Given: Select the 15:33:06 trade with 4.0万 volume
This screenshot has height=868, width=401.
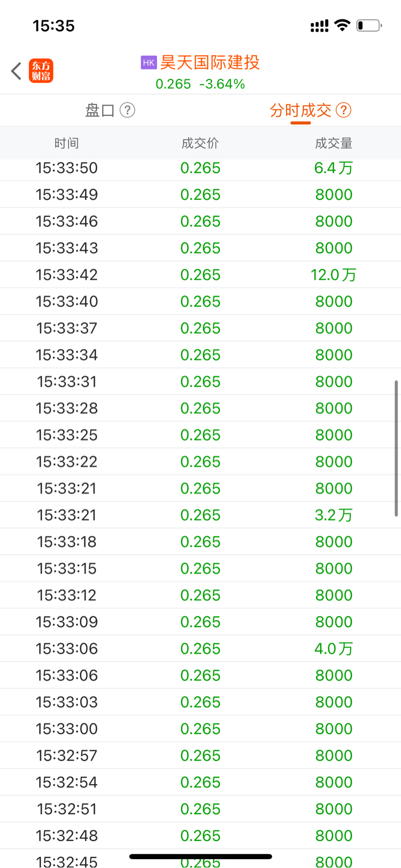Looking at the screenshot, I should [200, 648].
